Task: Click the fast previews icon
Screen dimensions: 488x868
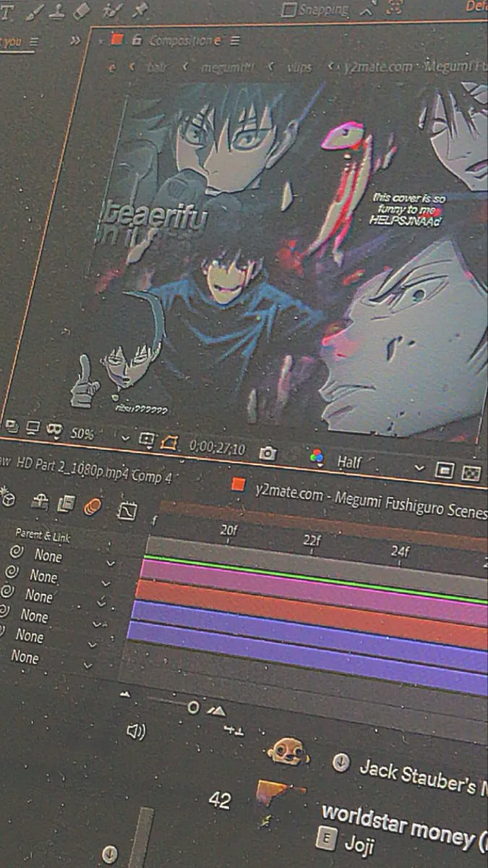Action: click(x=445, y=471)
